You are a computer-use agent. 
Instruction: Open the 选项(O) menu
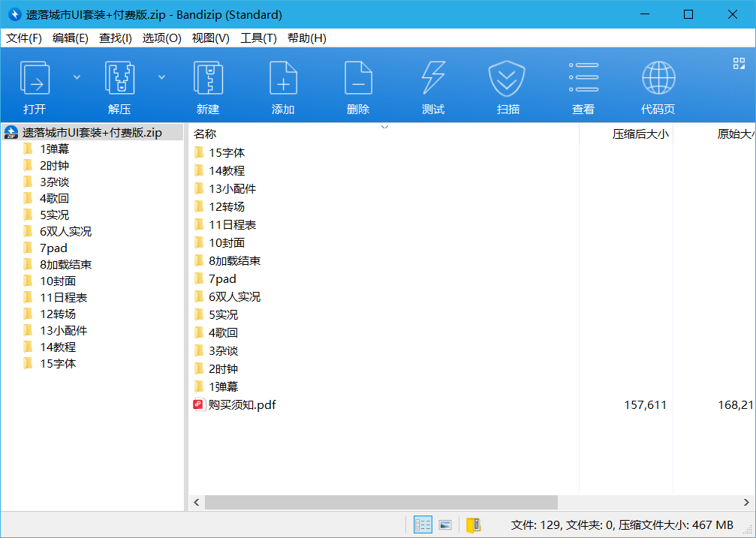pos(162,38)
